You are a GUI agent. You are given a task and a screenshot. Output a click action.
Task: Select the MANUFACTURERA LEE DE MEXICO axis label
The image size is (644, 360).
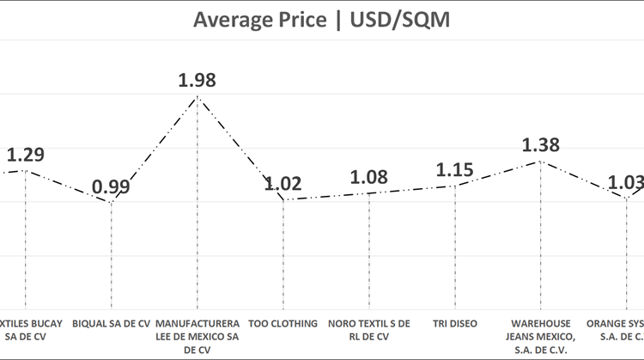[x=197, y=337]
